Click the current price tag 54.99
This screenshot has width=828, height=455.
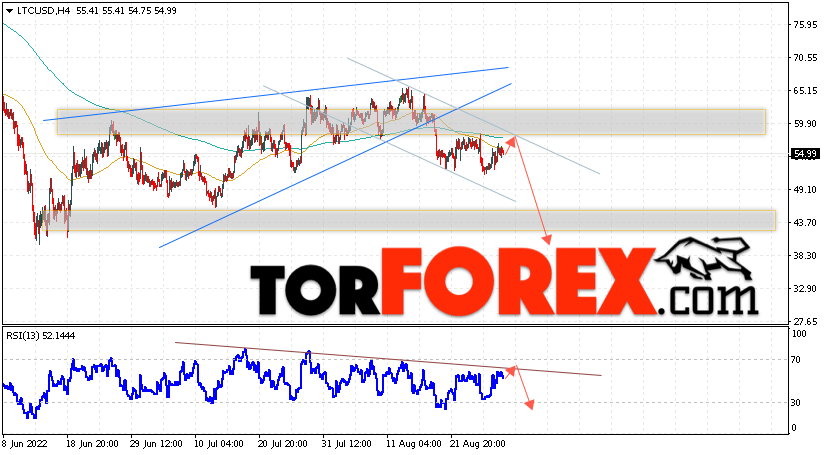click(806, 154)
